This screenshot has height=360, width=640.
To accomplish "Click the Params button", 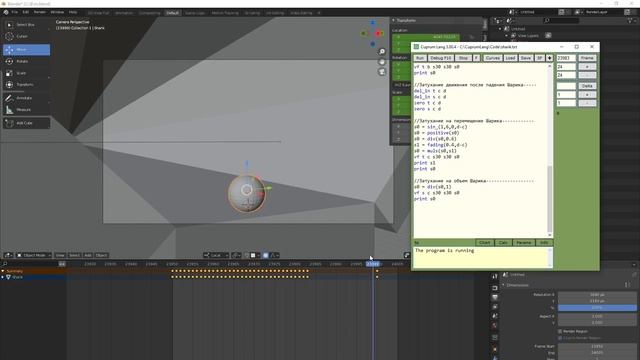I will (x=524, y=242).
